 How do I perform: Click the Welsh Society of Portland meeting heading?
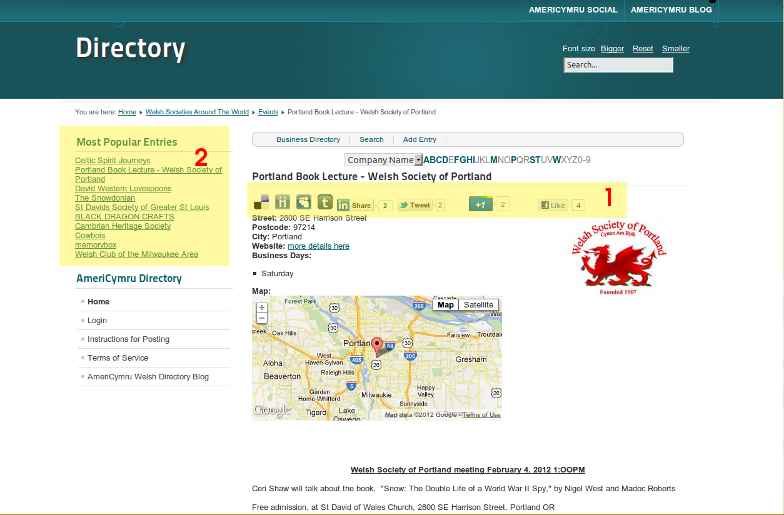pyautogui.click(x=468, y=470)
